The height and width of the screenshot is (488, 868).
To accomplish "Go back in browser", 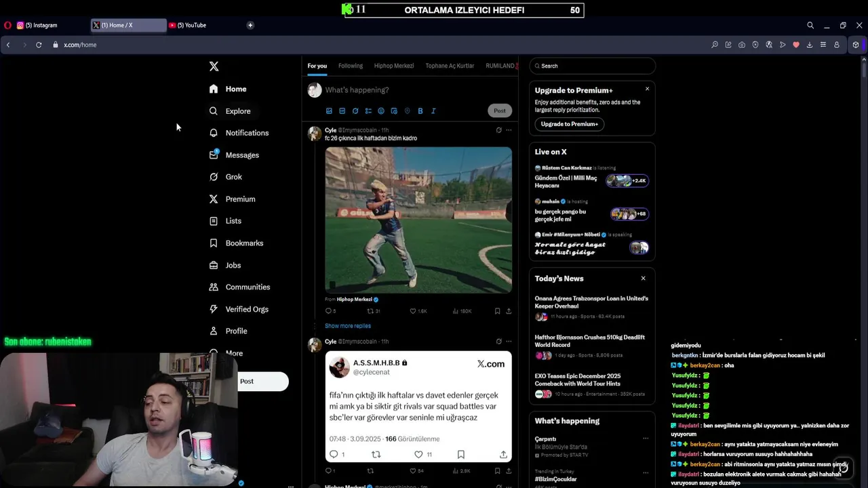I will pyautogui.click(x=8, y=45).
